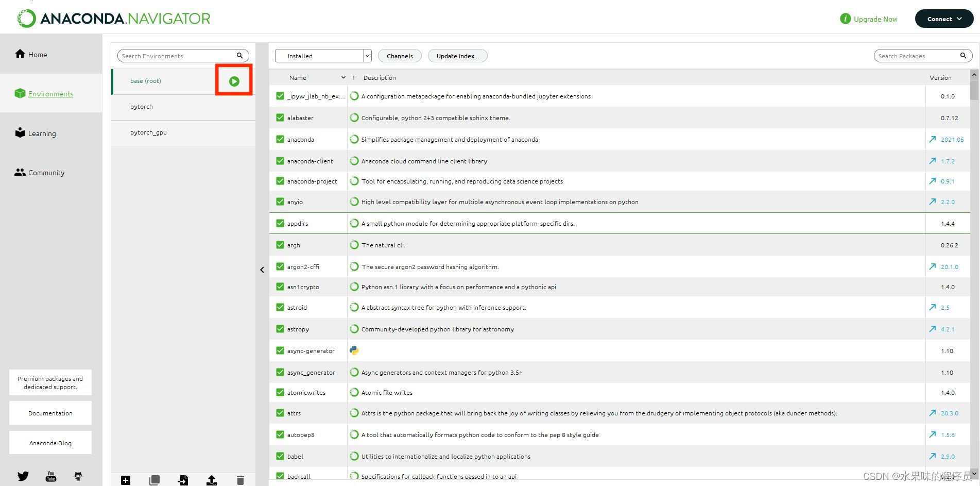Click the upgrade arrow for anaconda-client
The width and height of the screenshot is (980, 486).
(933, 161)
